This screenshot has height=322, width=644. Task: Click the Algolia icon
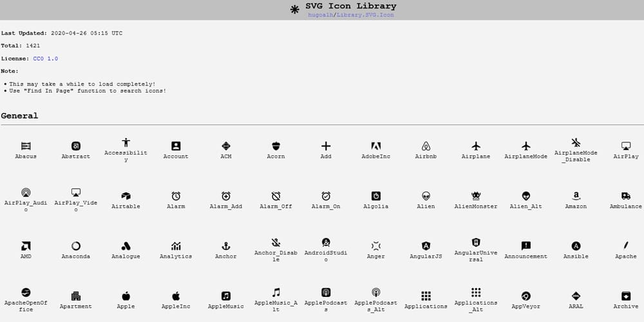click(x=376, y=196)
